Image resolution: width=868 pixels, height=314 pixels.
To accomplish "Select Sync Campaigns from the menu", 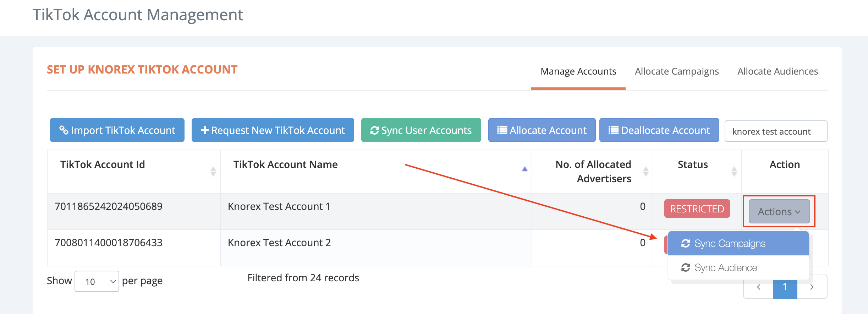I will click(x=738, y=243).
